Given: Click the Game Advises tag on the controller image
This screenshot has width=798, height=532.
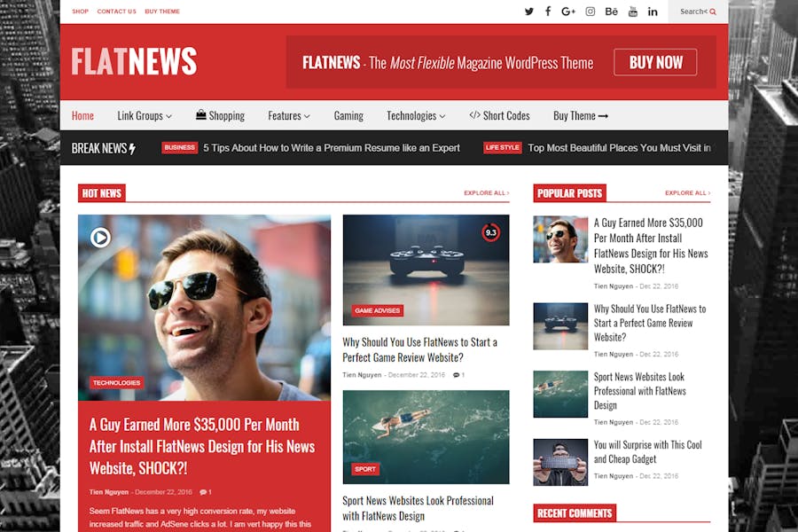Looking at the screenshot, I should (378, 310).
